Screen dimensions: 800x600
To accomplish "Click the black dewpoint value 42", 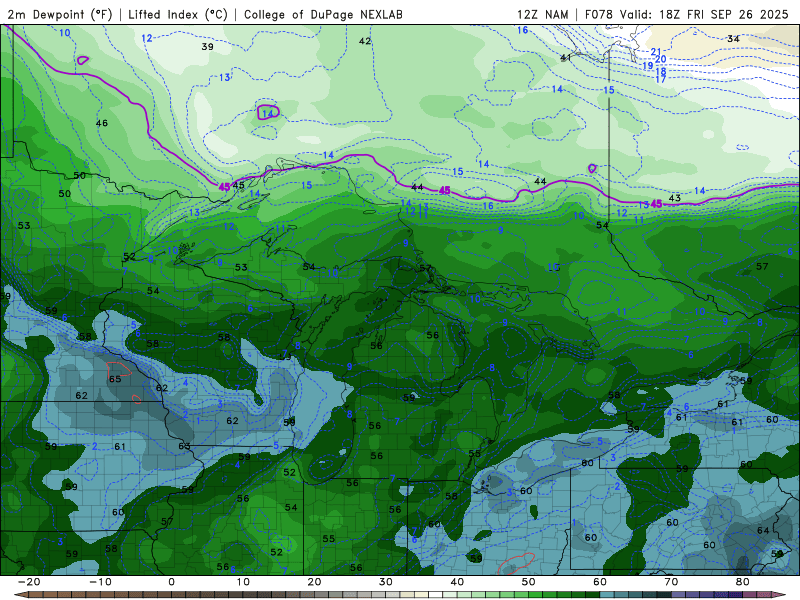I will pos(365,41).
